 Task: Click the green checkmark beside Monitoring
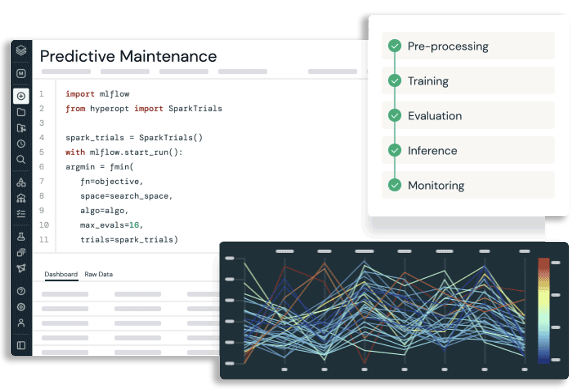[395, 185]
